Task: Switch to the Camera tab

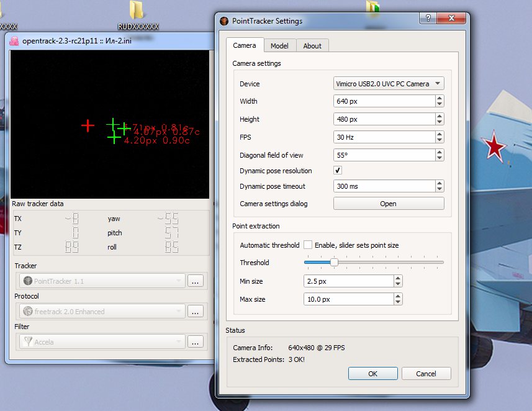Action: click(x=245, y=45)
